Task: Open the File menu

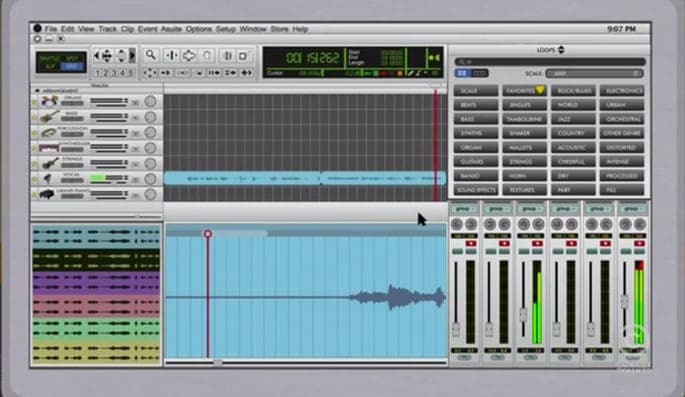Action: 51,29
